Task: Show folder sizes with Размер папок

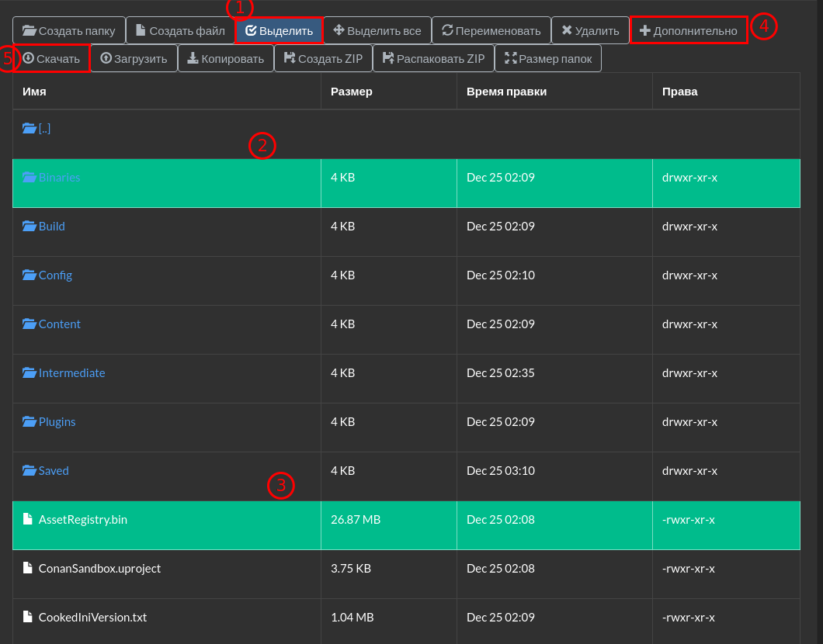Action: [x=548, y=59]
